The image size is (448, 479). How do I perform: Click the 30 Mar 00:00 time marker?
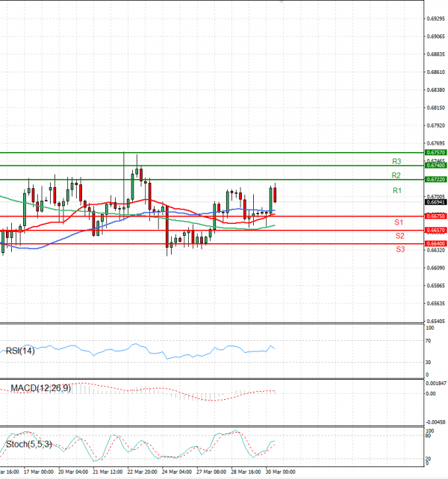[x=280, y=472]
